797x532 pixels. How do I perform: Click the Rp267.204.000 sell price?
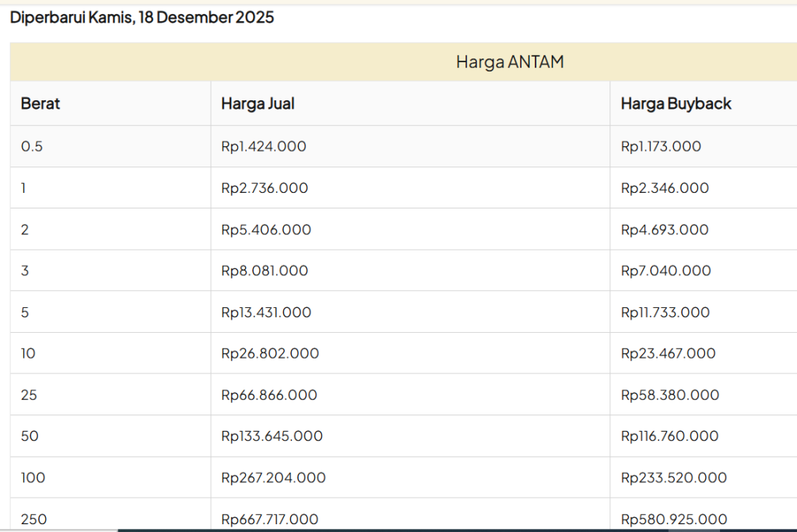tap(273, 478)
